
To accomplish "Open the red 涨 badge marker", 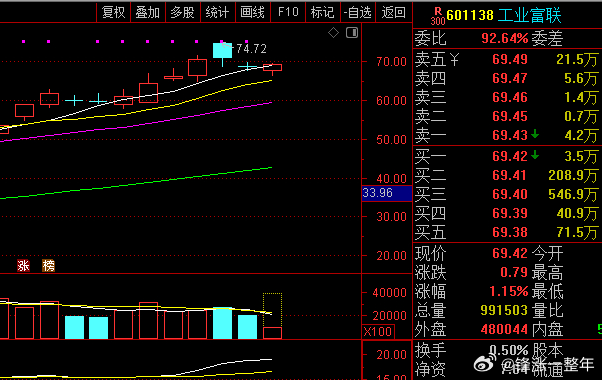I will (x=23, y=265).
